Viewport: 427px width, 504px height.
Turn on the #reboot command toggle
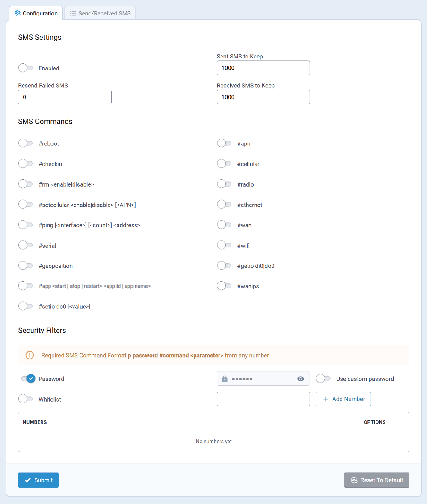(26, 143)
